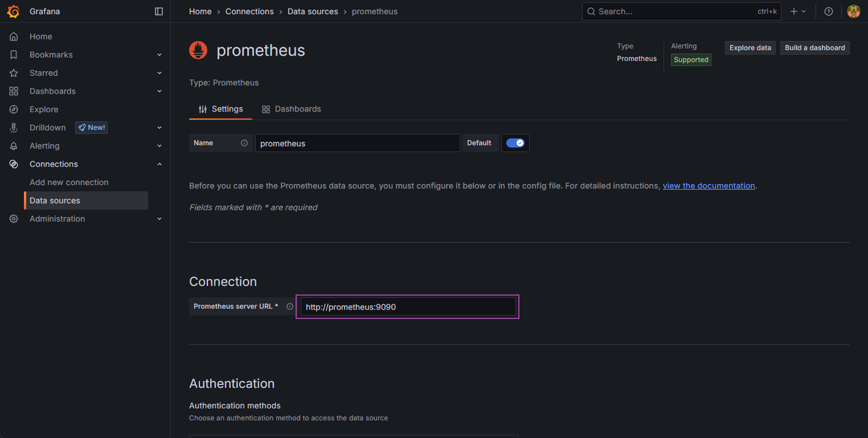Expand the Dashboards sidebar section
868x438 pixels.
(159, 91)
